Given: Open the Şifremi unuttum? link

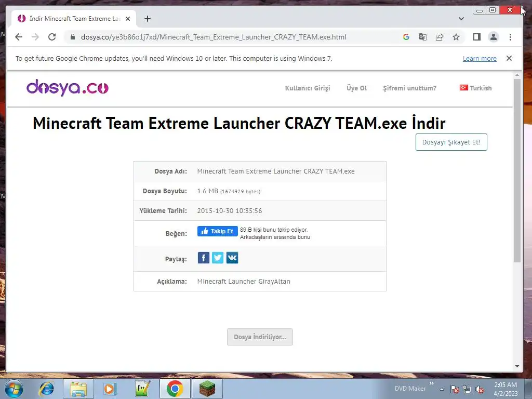Looking at the screenshot, I should (x=409, y=88).
